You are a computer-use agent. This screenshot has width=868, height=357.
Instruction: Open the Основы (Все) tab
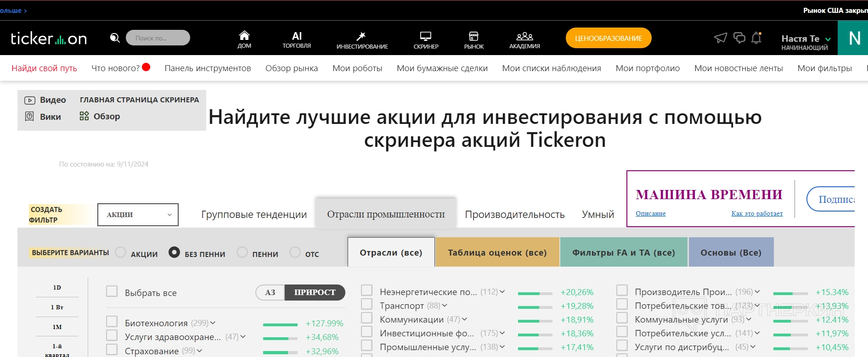[x=731, y=252]
